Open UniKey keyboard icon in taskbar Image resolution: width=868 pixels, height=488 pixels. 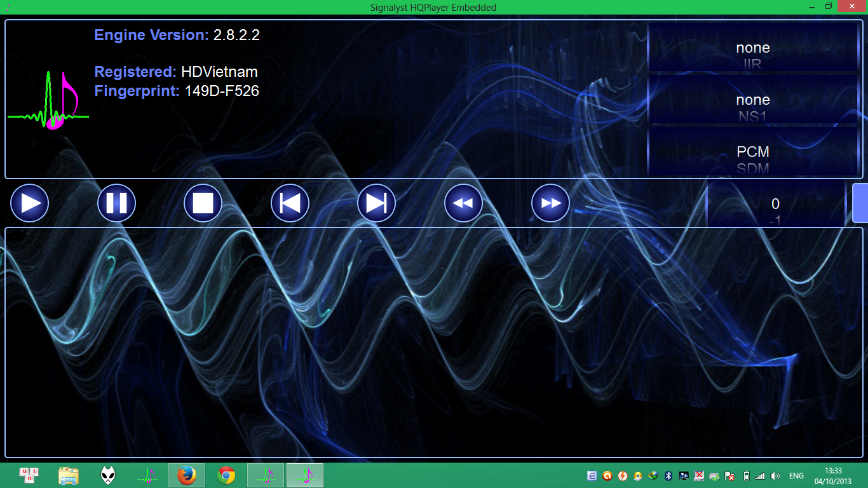(x=29, y=475)
